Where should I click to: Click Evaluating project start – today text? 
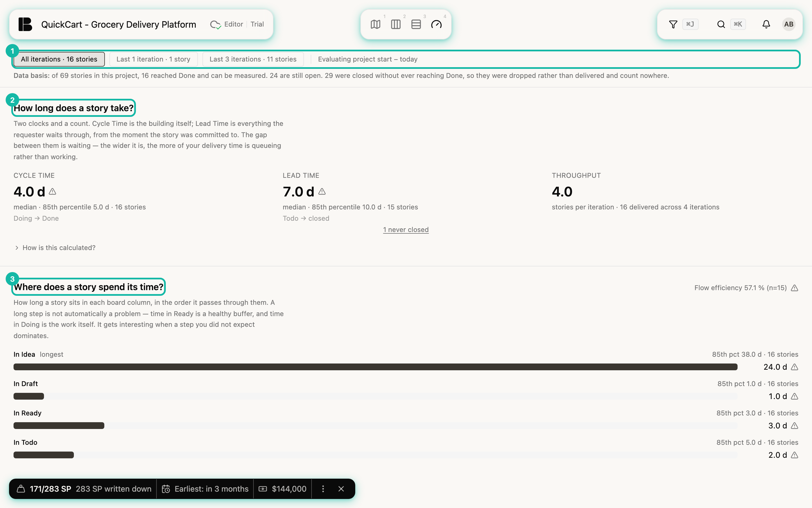pos(368,59)
